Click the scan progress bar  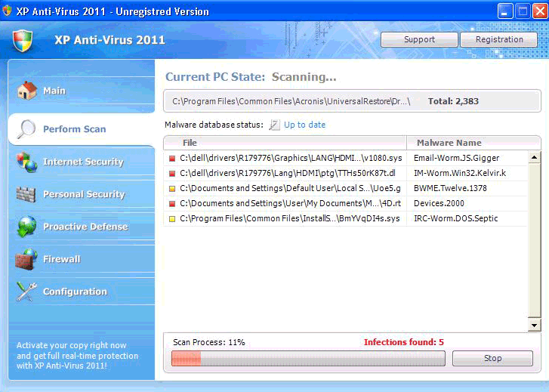tap(308, 358)
